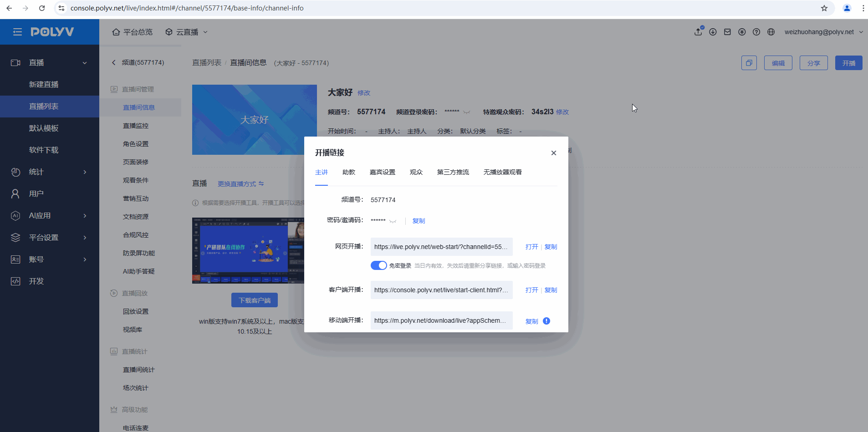Screen dimensions: 868x432
Task: Open the upload icon in top header
Action: click(x=698, y=32)
